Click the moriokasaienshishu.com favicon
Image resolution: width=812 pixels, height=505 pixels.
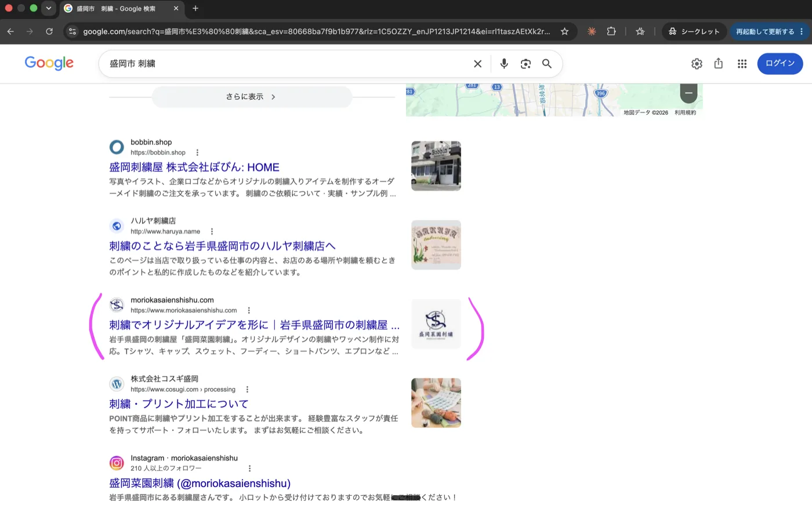[117, 305]
